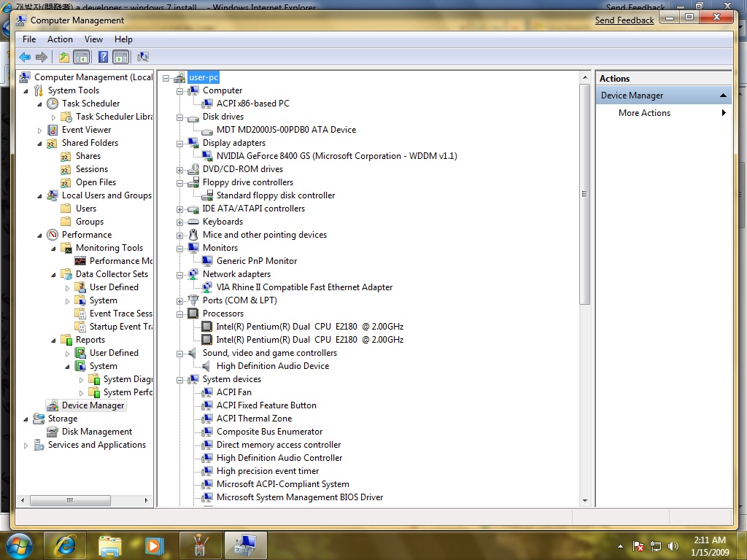Click the Shared Folders icon
The width and height of the screenshot is (747, 560).
click(53, 144)
